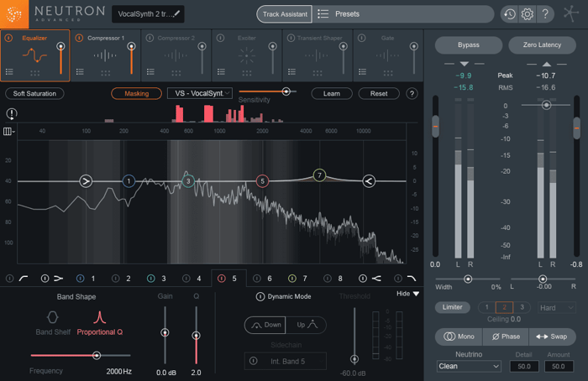The image size is (588, 381).
Task: Select band 5 tab
Action: click(228, 279)
